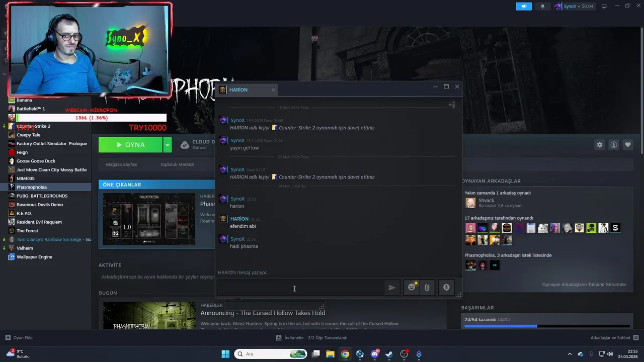Click the add-friend-to-chat icon

click(452, 105)
